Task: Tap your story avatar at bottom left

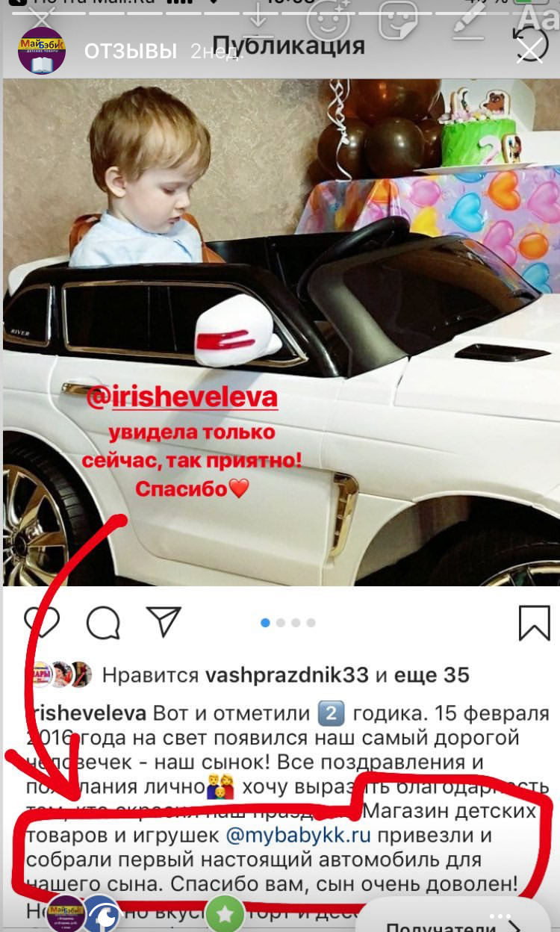Action: [x=66, y=913]
